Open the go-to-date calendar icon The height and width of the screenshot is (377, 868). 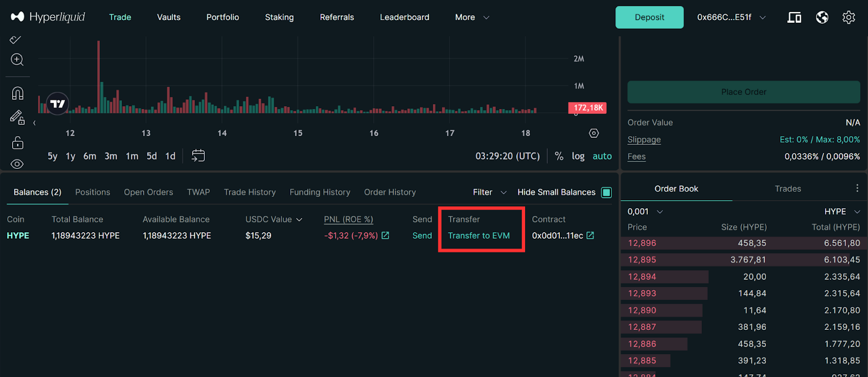point(198,156)
